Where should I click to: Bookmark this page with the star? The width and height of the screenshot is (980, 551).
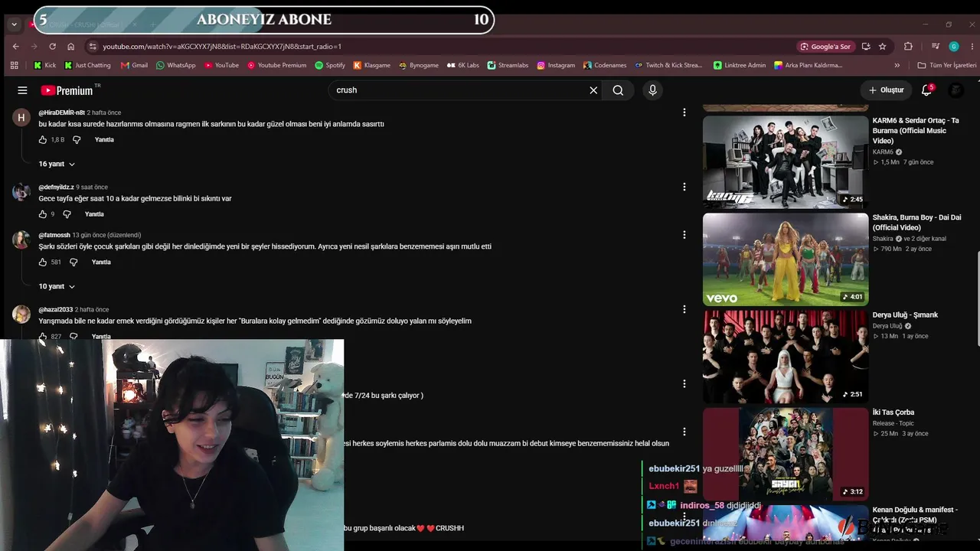[x=883, y=46]
